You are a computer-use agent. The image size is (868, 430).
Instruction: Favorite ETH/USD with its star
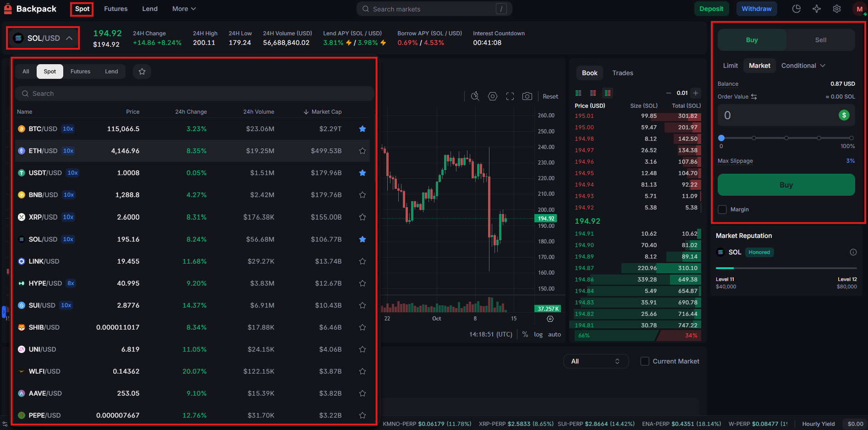[x=363, y=151]
